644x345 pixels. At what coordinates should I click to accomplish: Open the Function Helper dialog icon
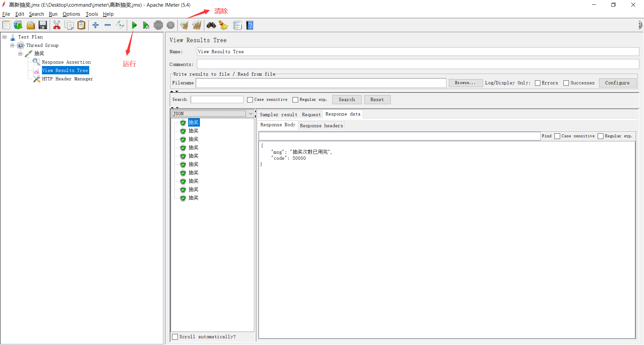tap(237, 25)
